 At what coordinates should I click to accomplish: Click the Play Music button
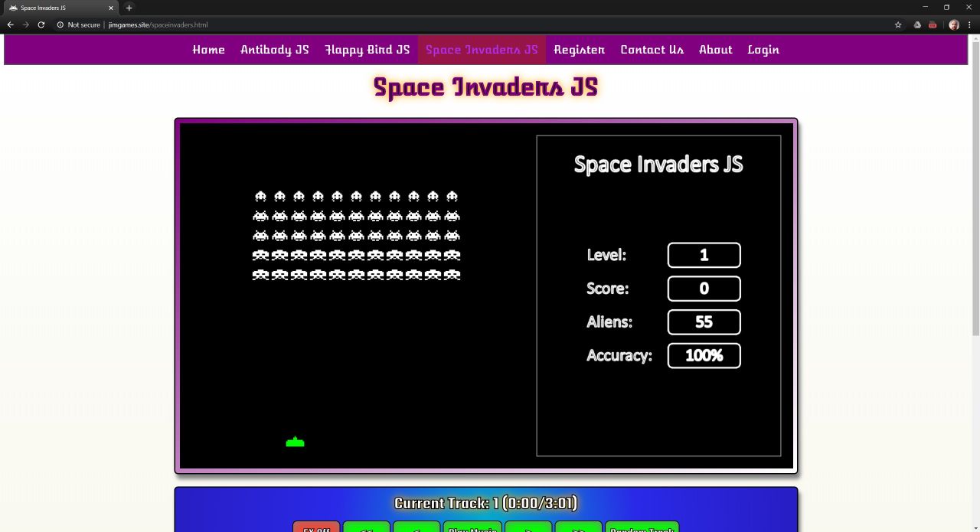tap(472, 527)
